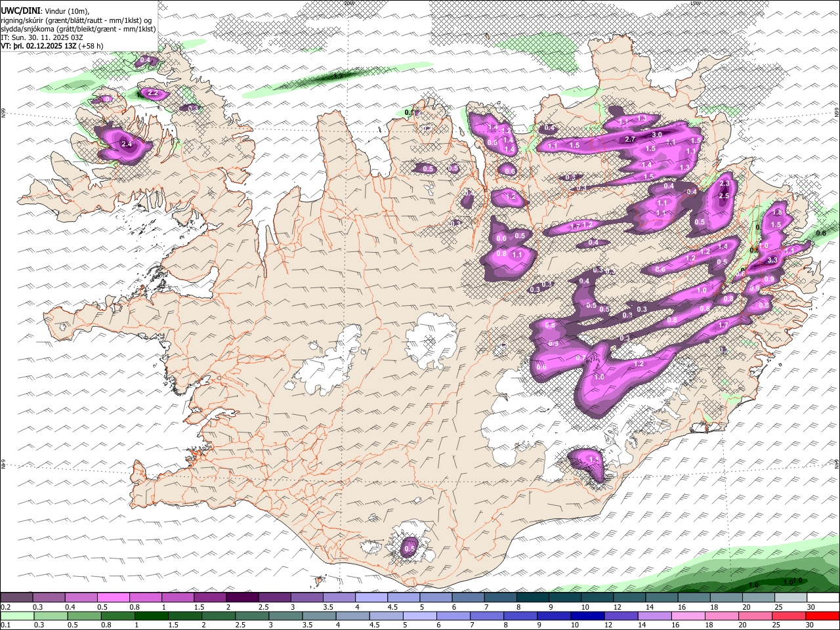Screen dimensions: 840x630
Task: Click the 2.2 value on the map
Action: click(153, 93)
